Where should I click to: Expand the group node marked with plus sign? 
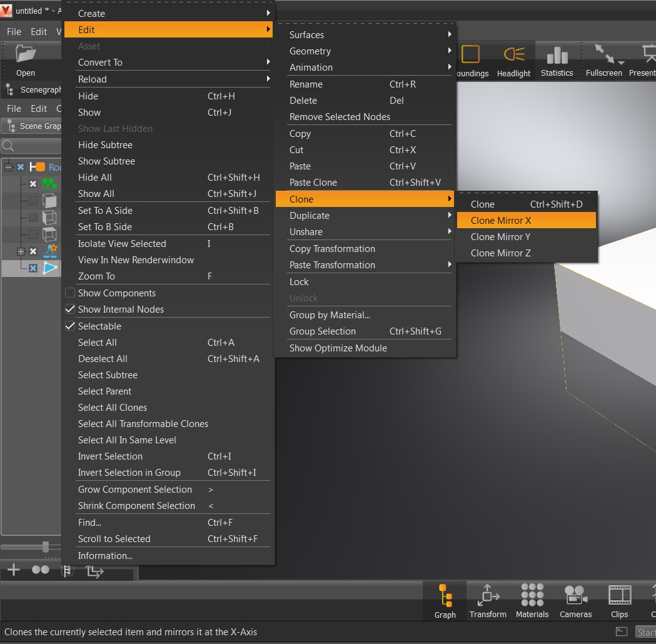point(21,251)
